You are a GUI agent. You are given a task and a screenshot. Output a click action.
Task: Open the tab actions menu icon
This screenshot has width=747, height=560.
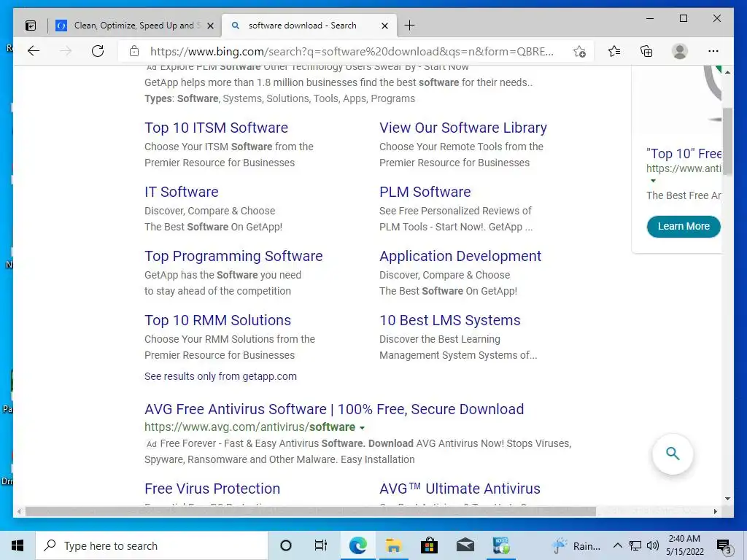click(x=31, y=26)
